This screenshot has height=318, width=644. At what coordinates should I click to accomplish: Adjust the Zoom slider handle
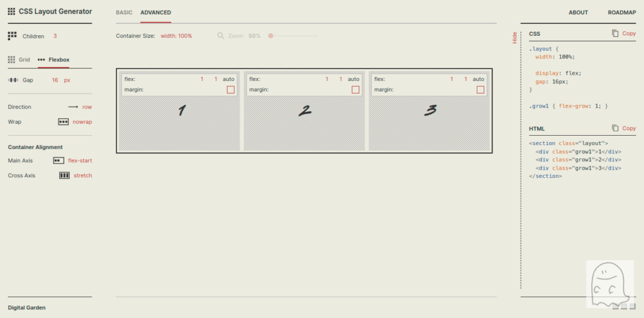(270, 36)
